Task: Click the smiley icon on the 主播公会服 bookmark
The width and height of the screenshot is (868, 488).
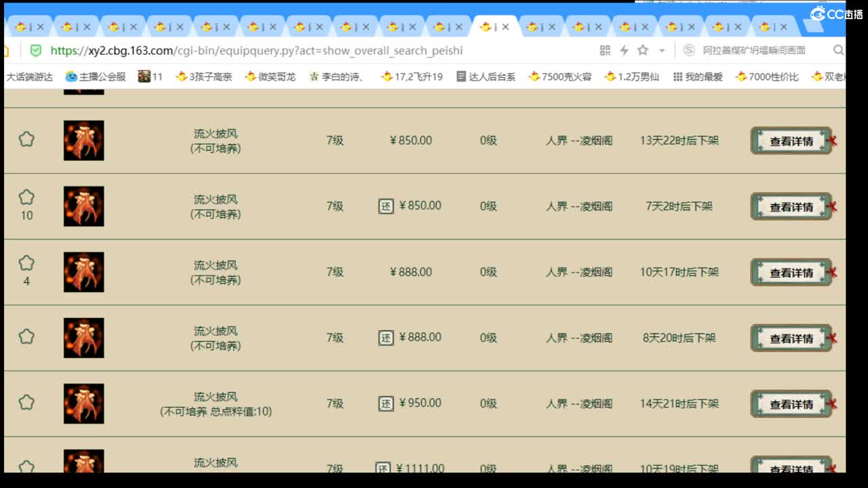Action: pos(71,77)
